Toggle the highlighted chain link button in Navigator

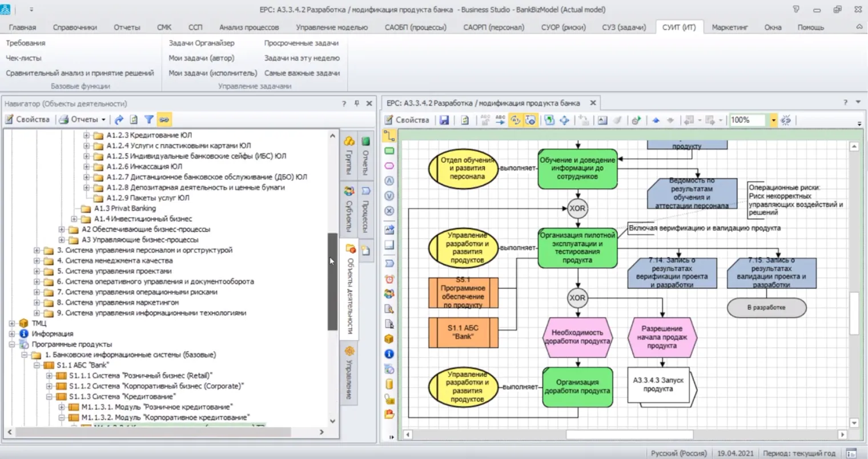[x=164, y=119]
